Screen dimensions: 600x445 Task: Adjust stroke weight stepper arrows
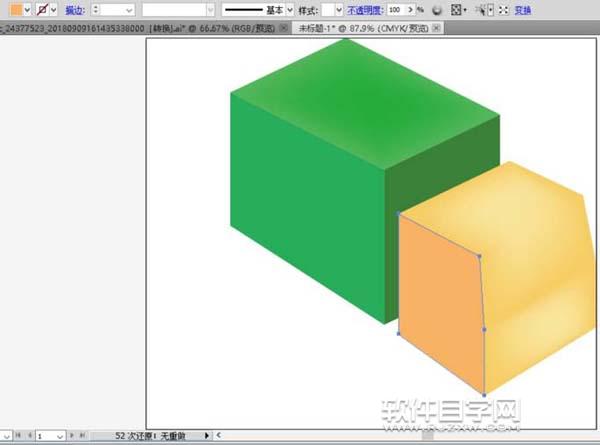(x=96, y=10)
